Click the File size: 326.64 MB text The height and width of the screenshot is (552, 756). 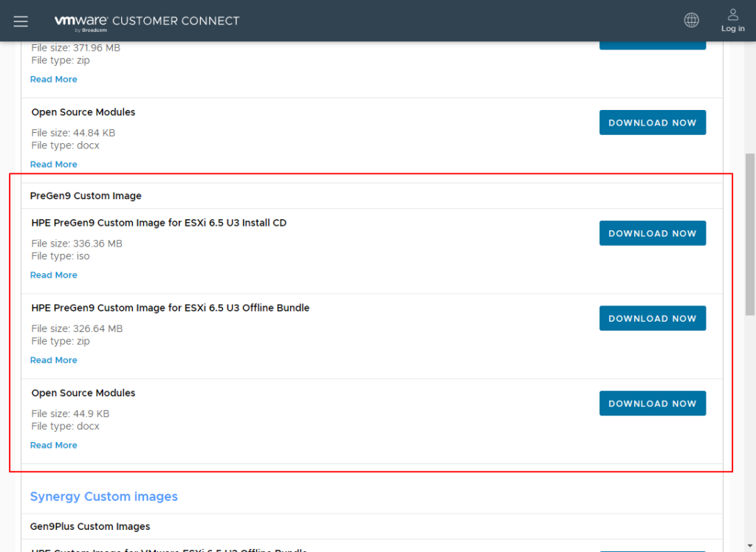click(77, 329)
